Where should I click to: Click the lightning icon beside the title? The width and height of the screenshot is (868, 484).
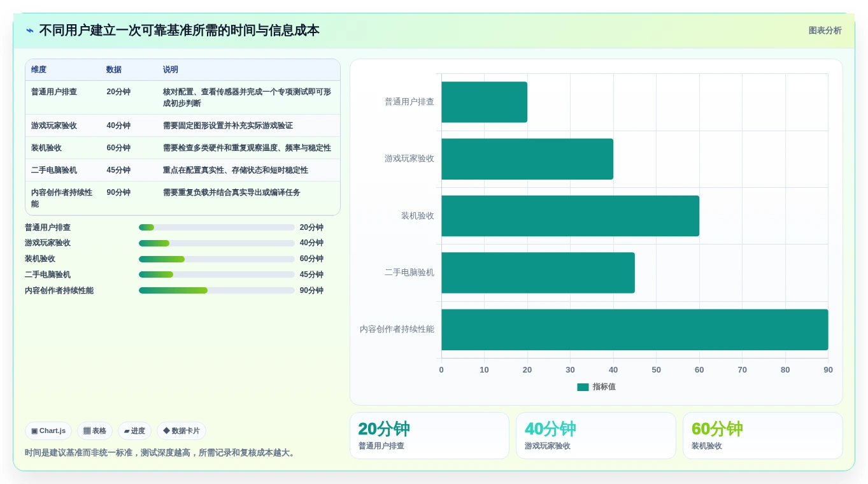pos(30,31)
